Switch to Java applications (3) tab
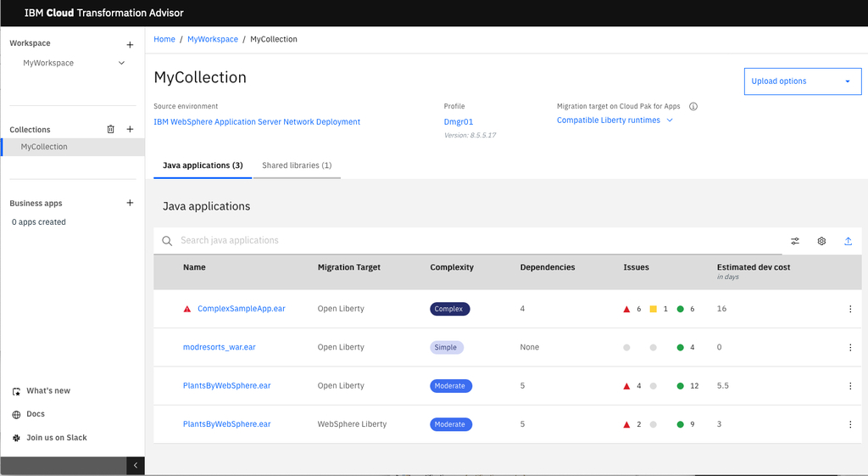Screen dimensions: 868x476 pos(203,165)
